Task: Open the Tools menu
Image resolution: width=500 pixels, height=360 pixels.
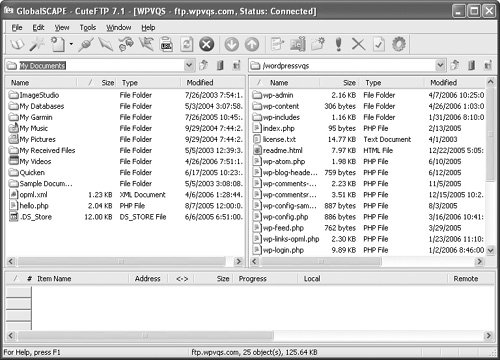Action: pyautogui.click(x=88, y=28)
